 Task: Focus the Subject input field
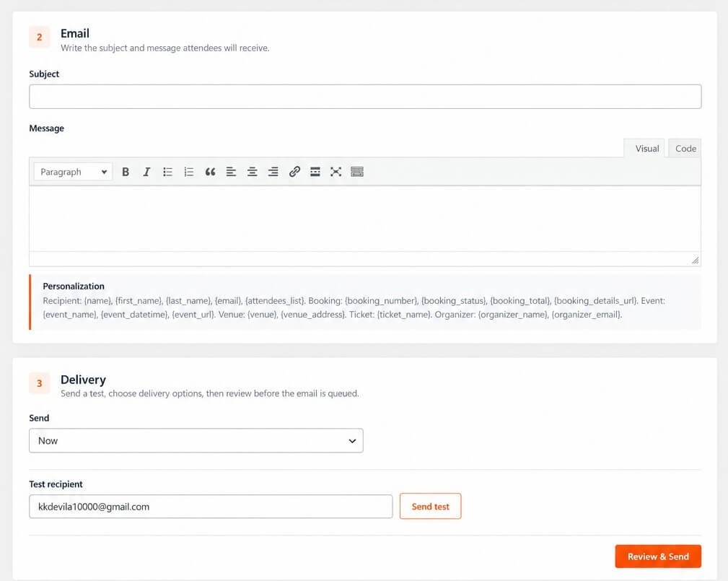click(x=365, y=97)
